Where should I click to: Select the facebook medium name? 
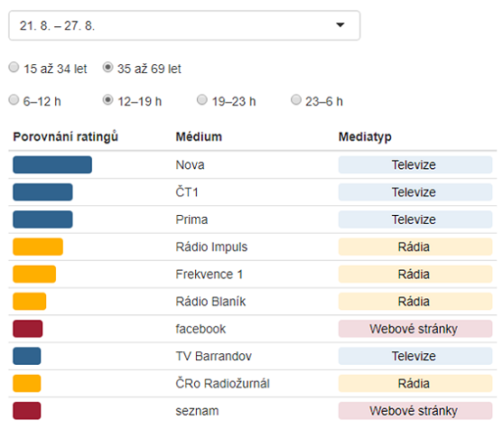(200, 329)
